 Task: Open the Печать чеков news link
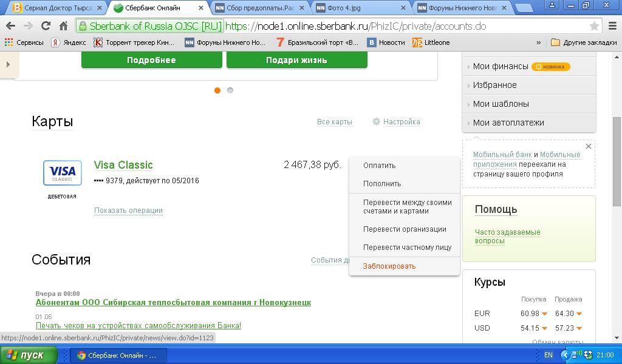pyautogui.click(x=138, y=326)
